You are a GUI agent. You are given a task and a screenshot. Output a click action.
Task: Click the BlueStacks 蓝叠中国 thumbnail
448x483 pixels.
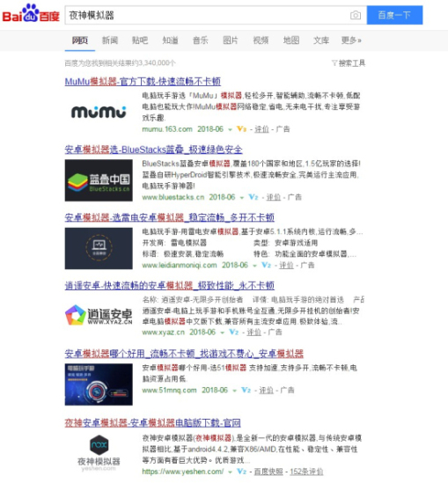(99, 180)
